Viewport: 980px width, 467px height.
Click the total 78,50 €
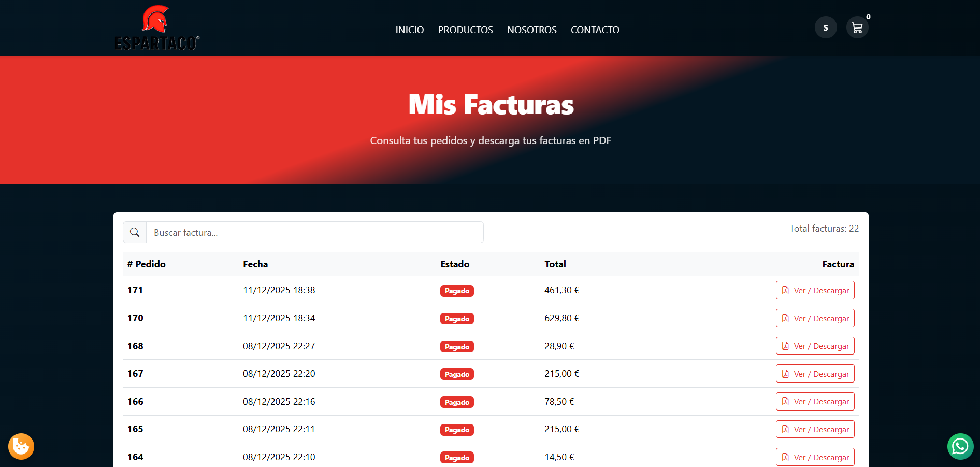(x=559, y=401)
